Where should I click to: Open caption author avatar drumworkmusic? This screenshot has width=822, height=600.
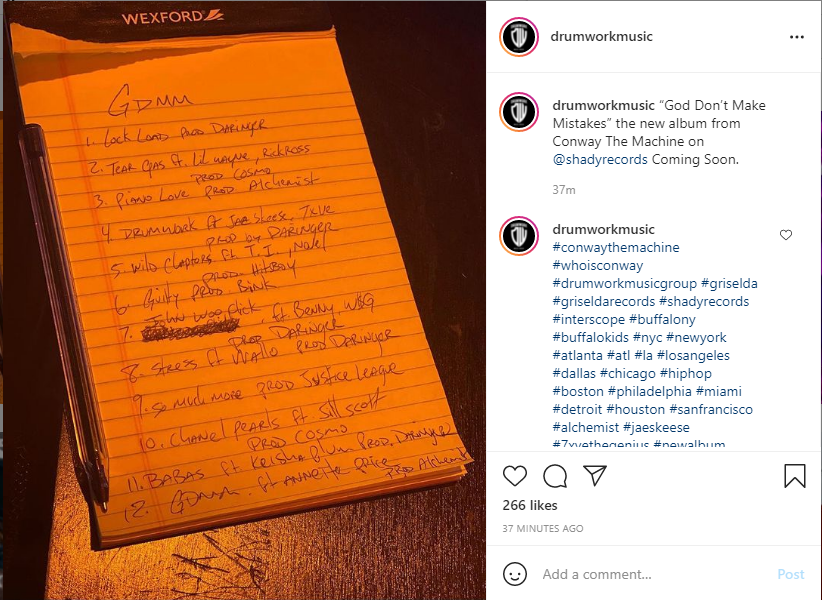[x=519, y=112]
